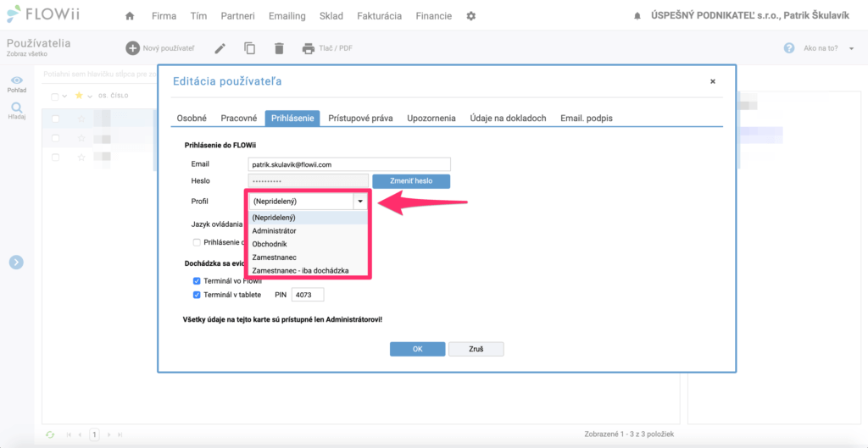
Task: Click the Zmeniť heslo button
Action: pyautogui.click(x=411, y=181)
